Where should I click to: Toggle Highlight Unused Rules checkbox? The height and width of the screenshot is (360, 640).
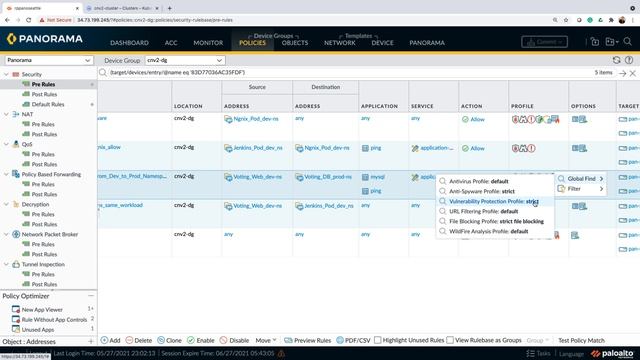(x=378, y=340)
